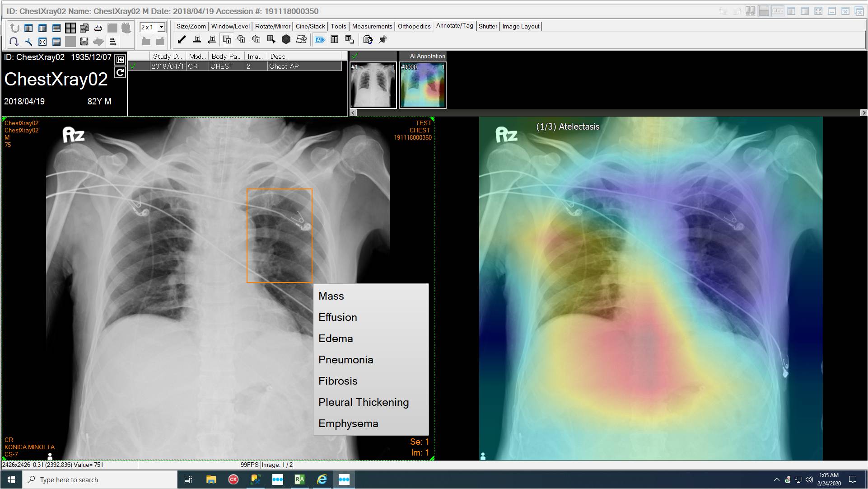868x489 pixels.
Task: Show hidden icons in system tray
Action: (776, 480)
